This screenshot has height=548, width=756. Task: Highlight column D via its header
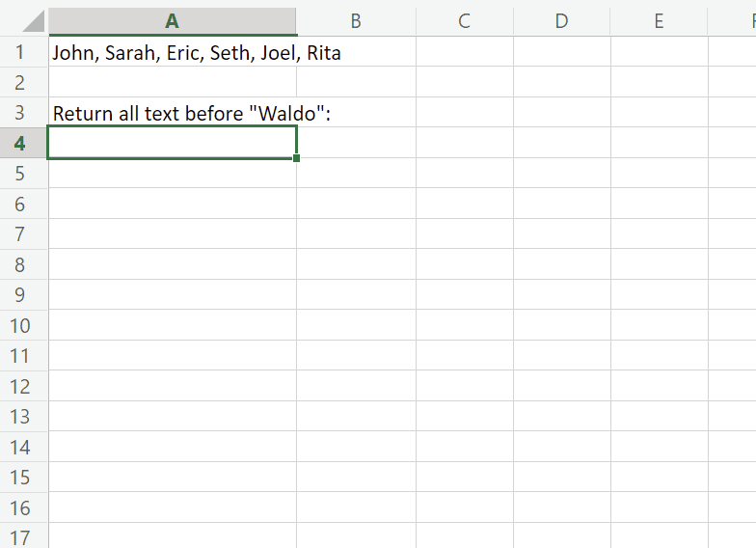point(562,21)
